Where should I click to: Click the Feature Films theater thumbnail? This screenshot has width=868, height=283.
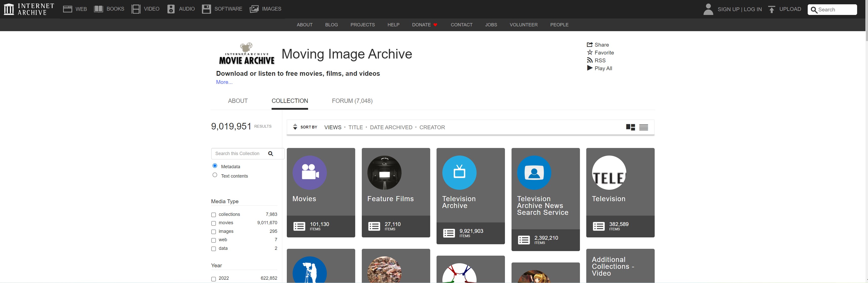(x=384, y=173)
